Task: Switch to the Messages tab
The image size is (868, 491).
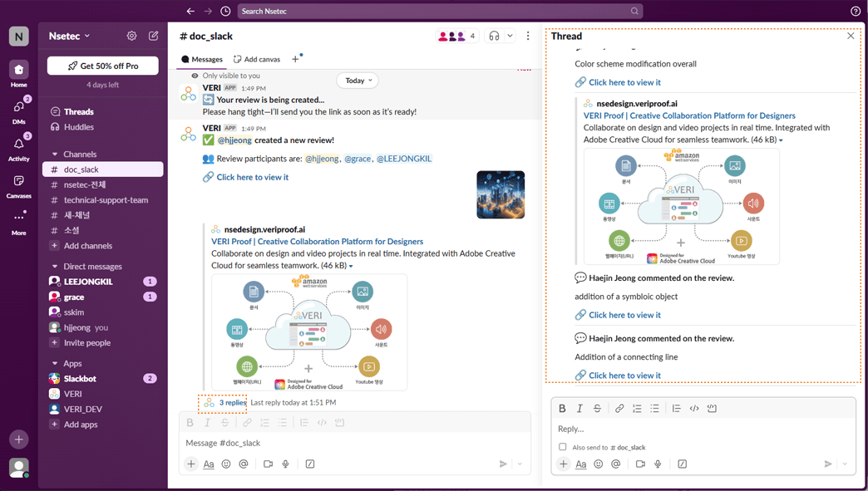Action: point(202,60)
